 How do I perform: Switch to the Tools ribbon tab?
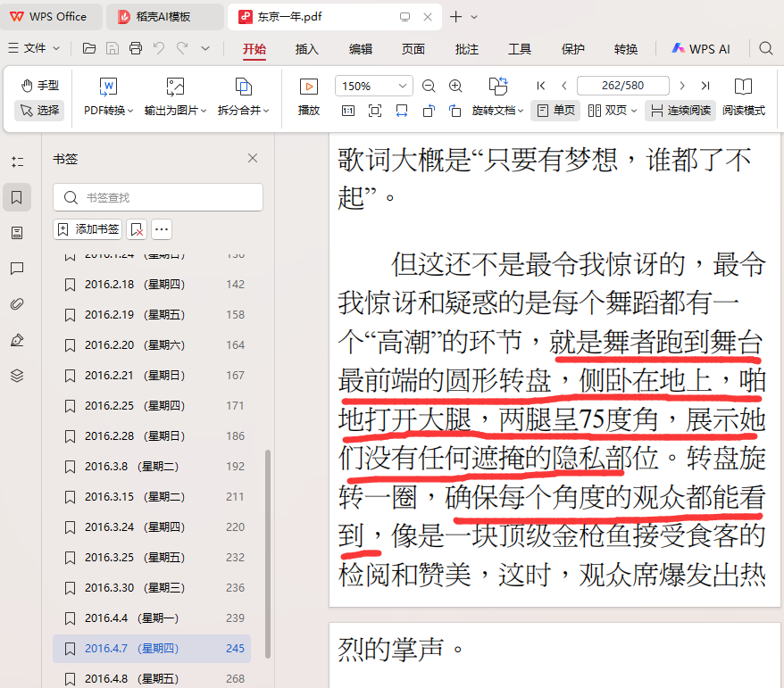[520, 49]
